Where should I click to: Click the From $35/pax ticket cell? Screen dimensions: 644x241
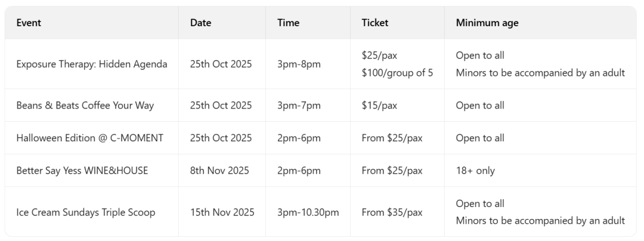pyautogui.click(x=392, y=212)
